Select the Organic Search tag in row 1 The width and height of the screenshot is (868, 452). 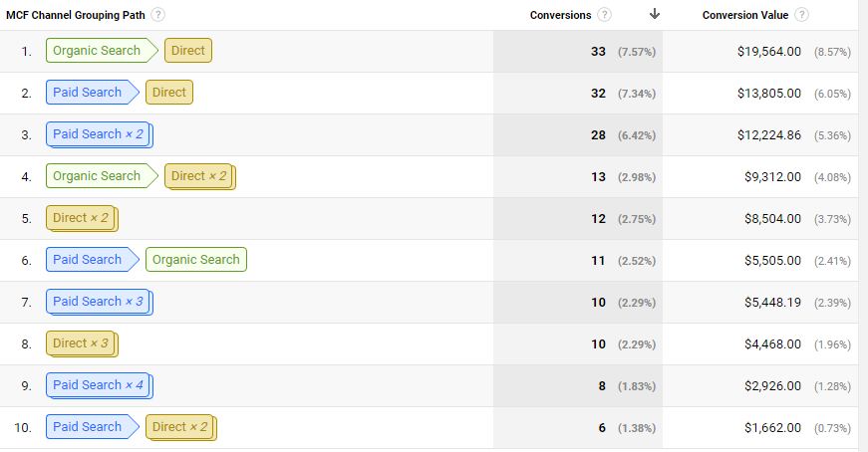(97, 51)
